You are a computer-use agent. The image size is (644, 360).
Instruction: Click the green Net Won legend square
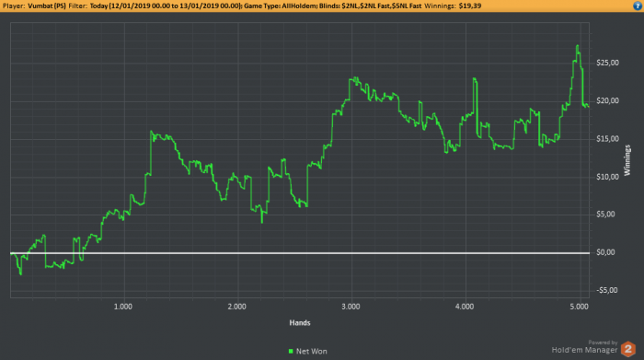291,352
